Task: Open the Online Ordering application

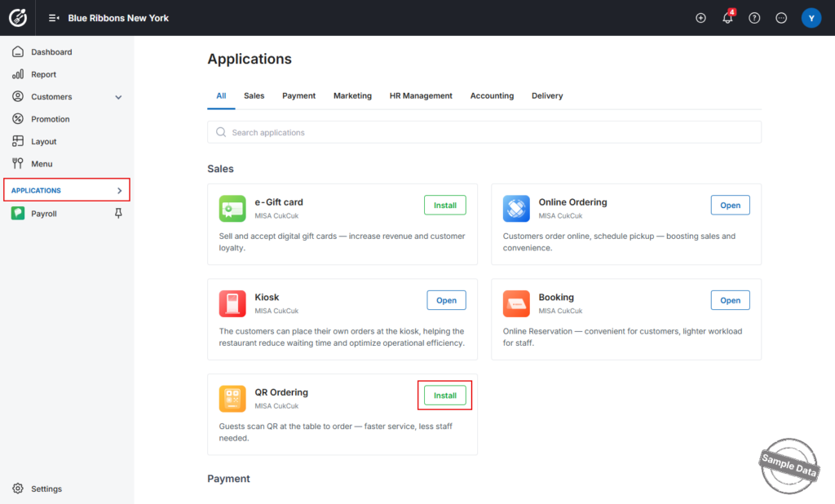Action: [x=730, y=206]
